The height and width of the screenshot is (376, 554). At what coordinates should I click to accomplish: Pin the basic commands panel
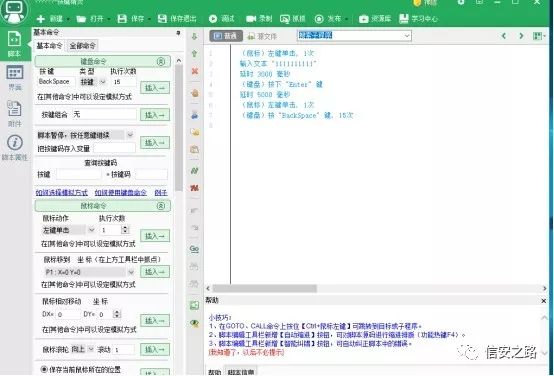click(x=178, y=33)
